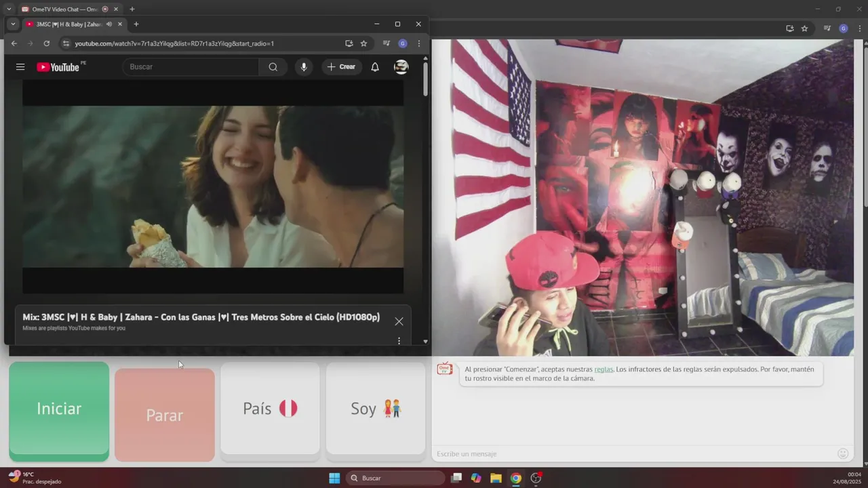Mute the 3MSC YouTube tab audio
This screenshot has width=868, height=488.
click(109, 24)
